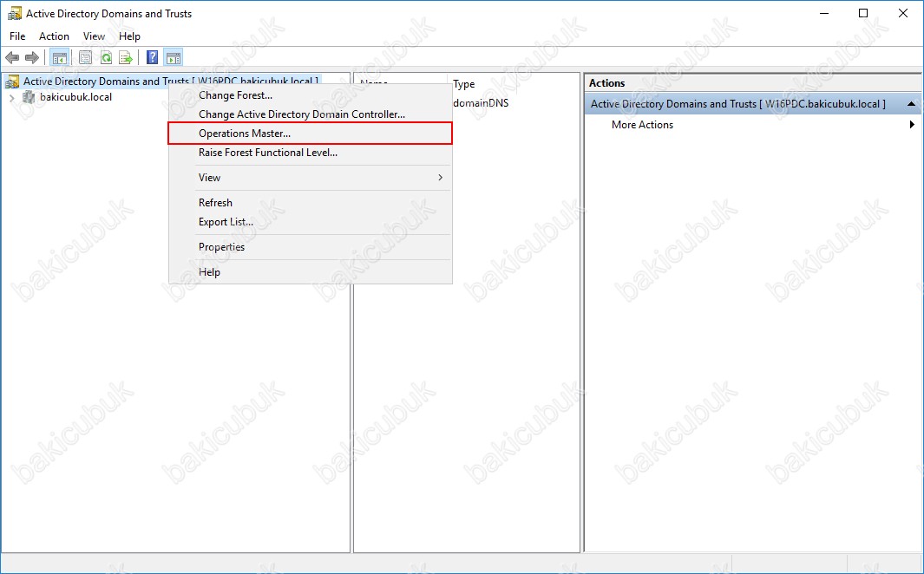The width and height of the screenshot is (924, 574).
Task: Open the View menu in the menu bar
Action: coord(94,36)
